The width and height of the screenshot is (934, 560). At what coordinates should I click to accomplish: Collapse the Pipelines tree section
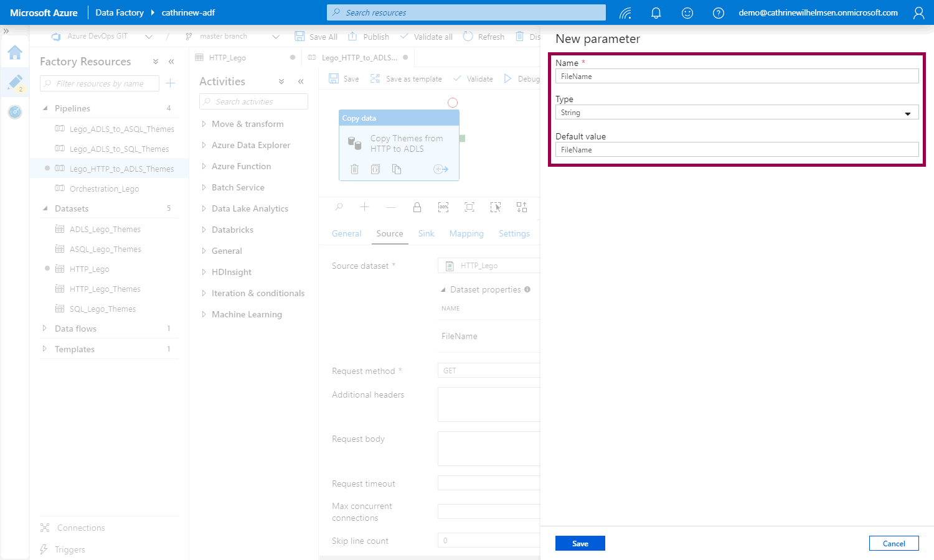(45, 108)
